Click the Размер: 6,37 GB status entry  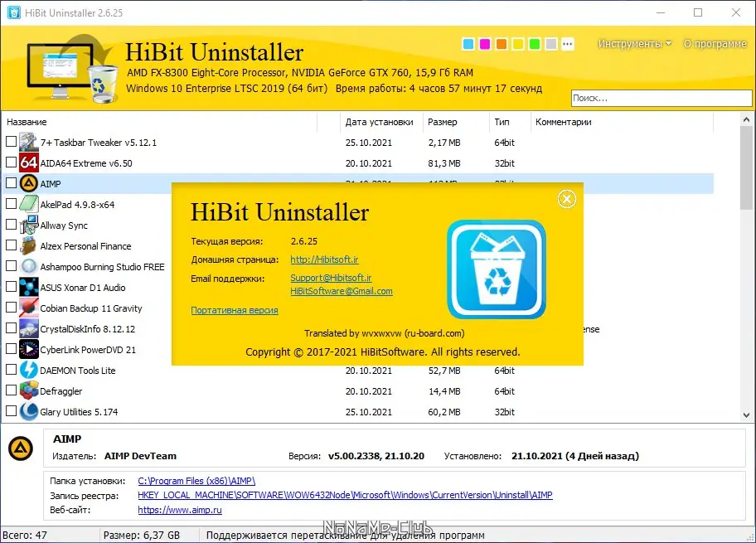142,536
